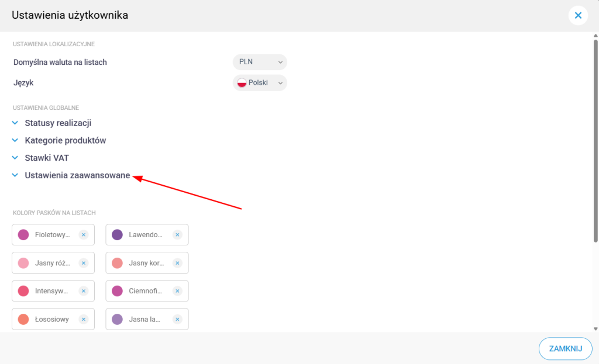The height and width of the screenshot is (364, 599).
Task: Remove the Jasny kor… color chip
Action: pyautogui.click(x=177, y=263)
